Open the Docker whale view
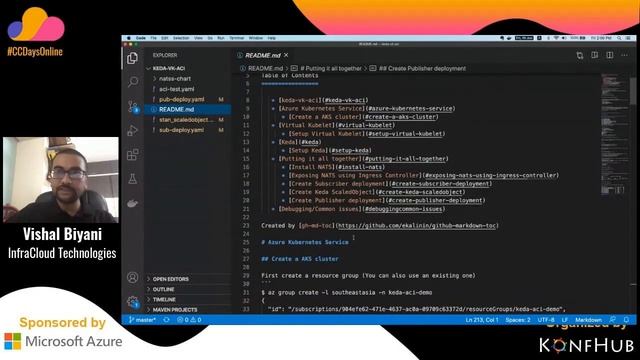The image size is (640, 360). click(x=132, y=203)
